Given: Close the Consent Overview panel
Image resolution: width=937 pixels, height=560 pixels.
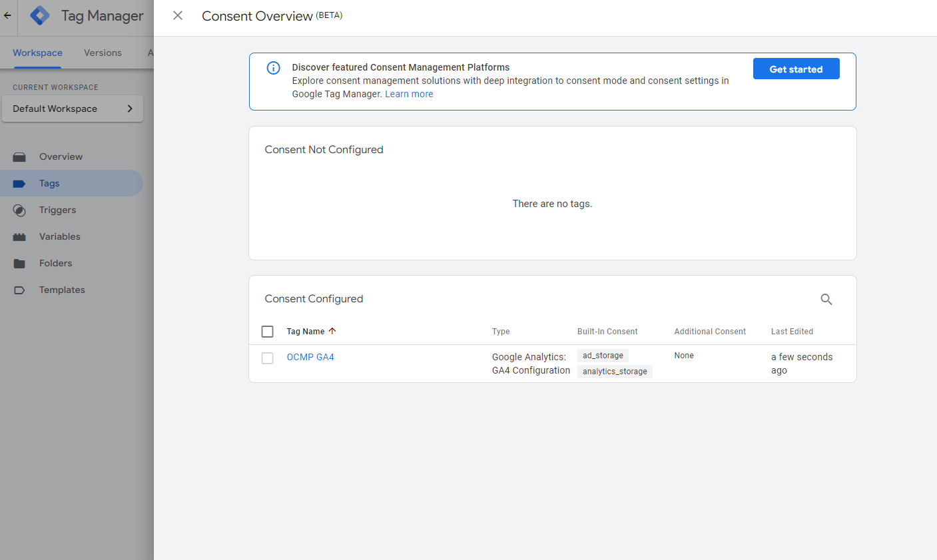Looking at the screenshot, I should 178,15.
